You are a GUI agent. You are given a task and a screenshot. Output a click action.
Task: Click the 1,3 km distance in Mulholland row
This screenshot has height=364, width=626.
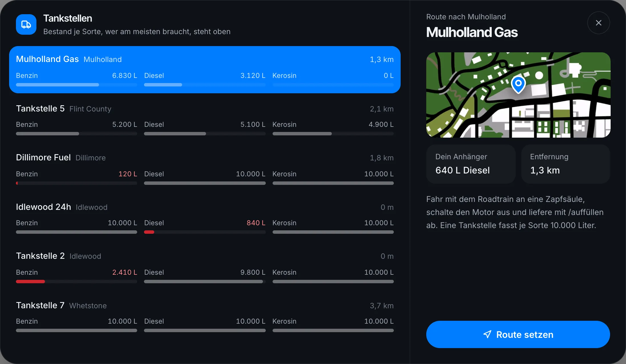tap(382, 59)
